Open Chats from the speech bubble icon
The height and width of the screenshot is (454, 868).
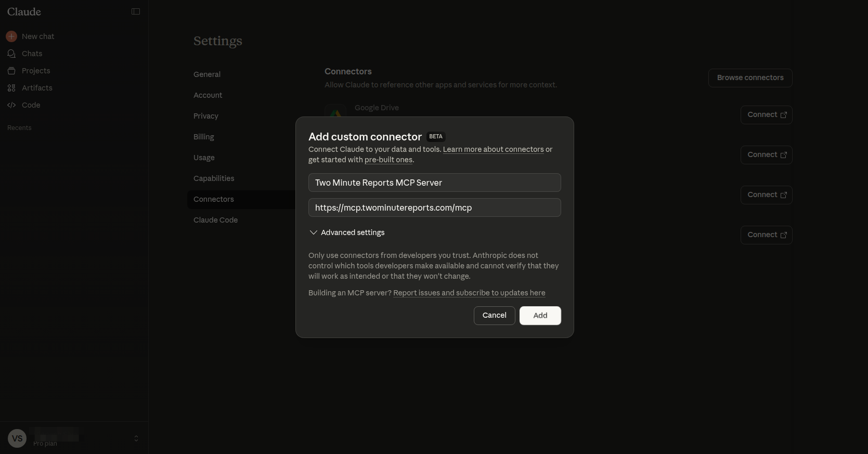(x=11, y=54)
